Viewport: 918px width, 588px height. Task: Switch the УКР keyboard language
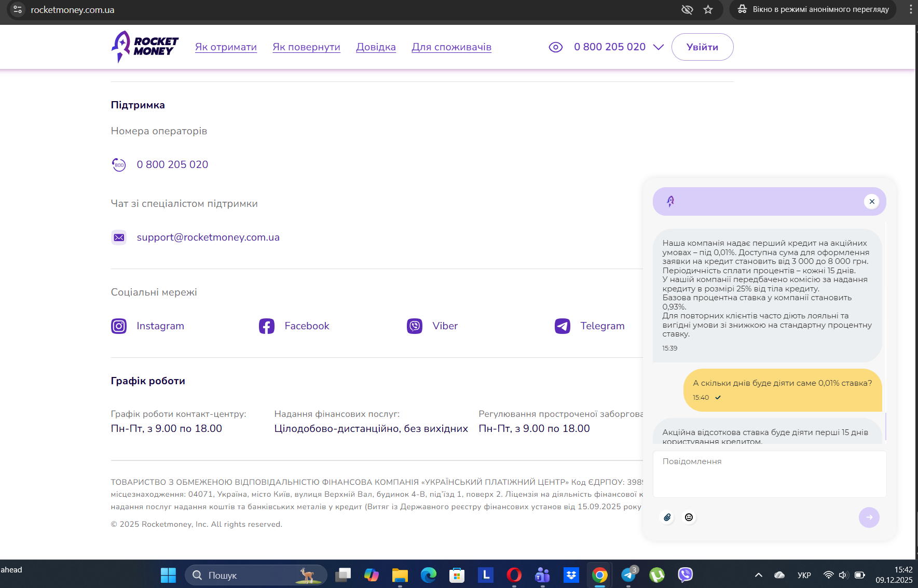coord(804,575)
